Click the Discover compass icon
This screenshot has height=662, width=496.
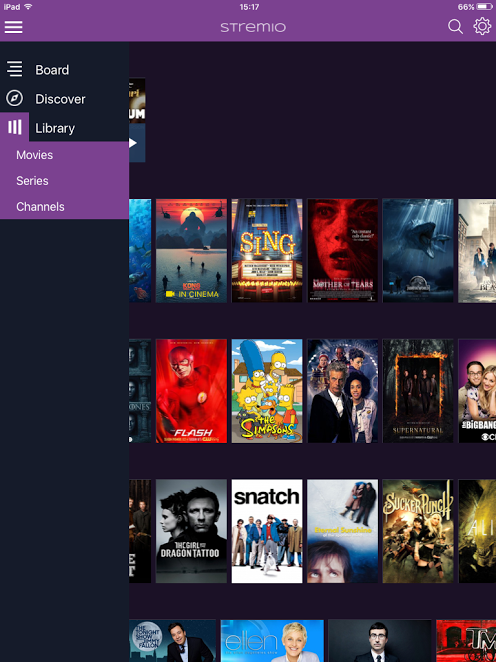point(14,98)
